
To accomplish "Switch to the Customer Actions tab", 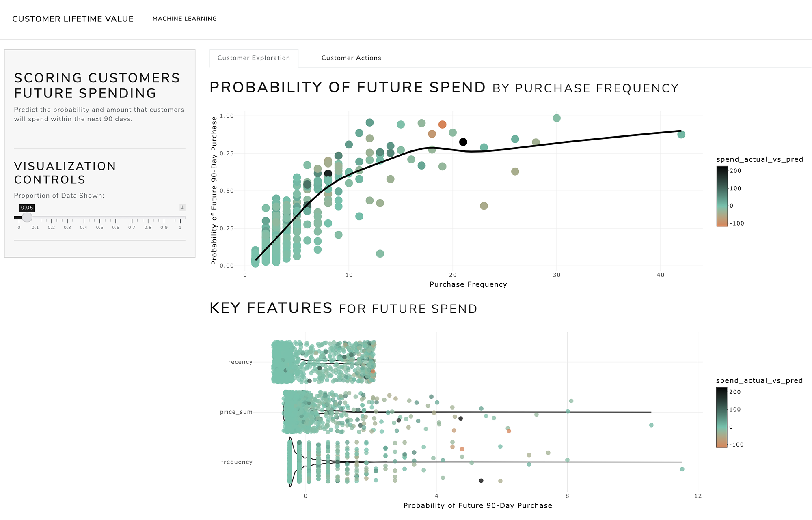I will point(351,58).
